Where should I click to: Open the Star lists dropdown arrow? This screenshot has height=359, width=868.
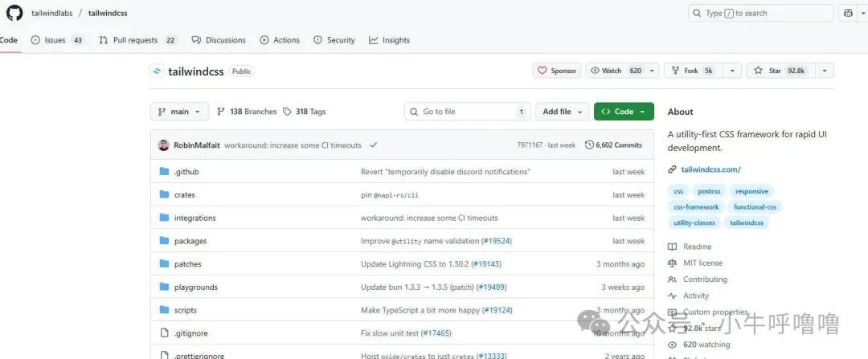tap(825, 71)
